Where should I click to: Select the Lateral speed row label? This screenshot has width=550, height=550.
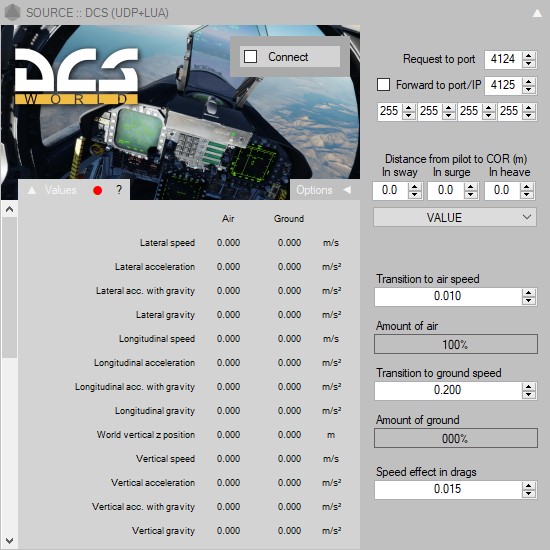[x=167, y=243]
